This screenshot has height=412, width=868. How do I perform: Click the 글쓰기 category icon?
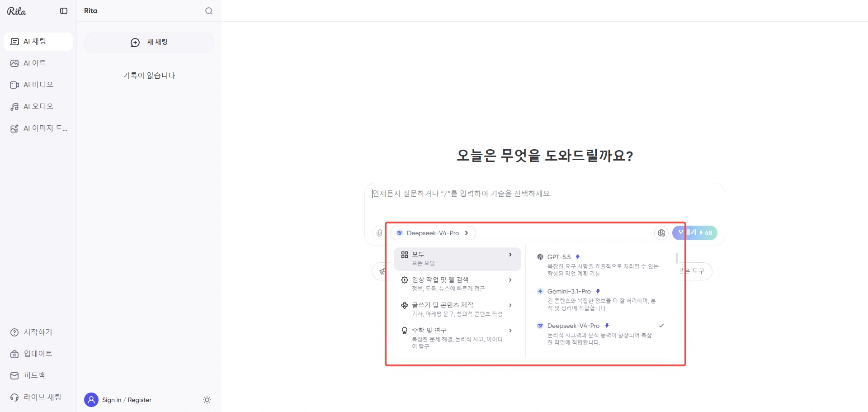405,305
